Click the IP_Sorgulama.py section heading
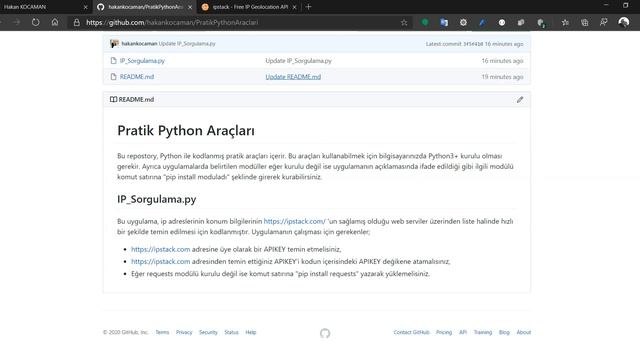The image size is (640, 360). [x=157, y=199]
